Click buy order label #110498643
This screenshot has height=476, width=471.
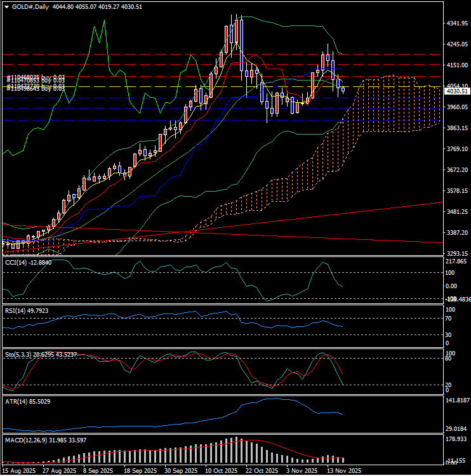pyautogui.click(x=36, y=89)
